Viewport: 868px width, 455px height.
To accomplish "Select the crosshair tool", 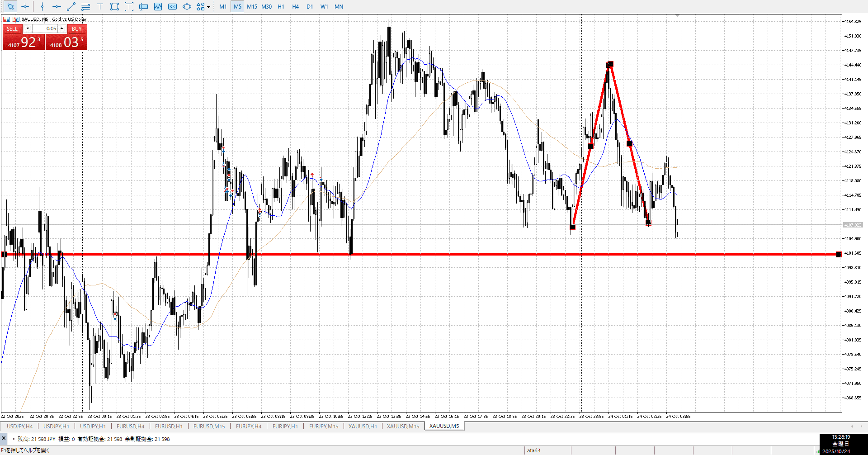I will (x=25, y=7).
